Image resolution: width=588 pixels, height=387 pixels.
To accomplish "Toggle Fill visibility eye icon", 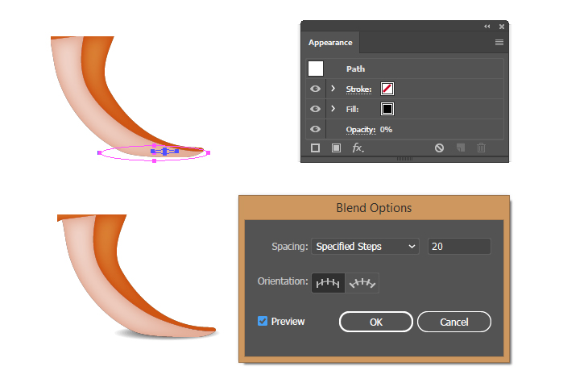I will point(316,109).
